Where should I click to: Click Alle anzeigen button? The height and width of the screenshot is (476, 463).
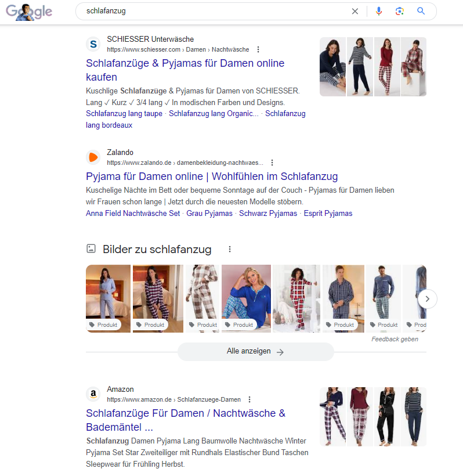coord(255,352)
